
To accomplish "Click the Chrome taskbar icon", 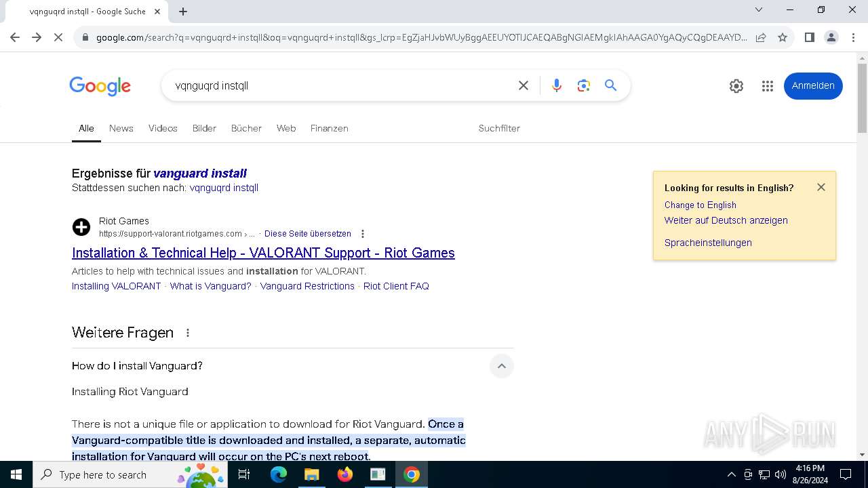I will [411, 474].
